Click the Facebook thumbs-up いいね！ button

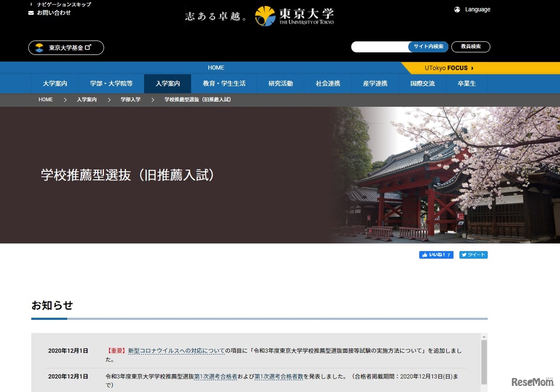click(436, 255)
